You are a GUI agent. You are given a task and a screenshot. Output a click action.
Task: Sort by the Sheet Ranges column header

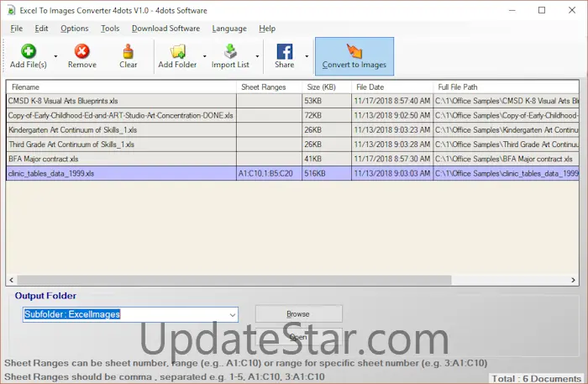point(270,87)
